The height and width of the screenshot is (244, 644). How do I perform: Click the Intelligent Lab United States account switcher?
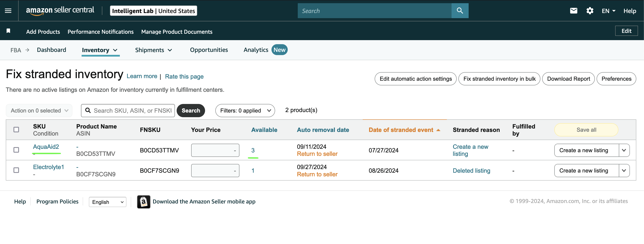coord(154,11)
